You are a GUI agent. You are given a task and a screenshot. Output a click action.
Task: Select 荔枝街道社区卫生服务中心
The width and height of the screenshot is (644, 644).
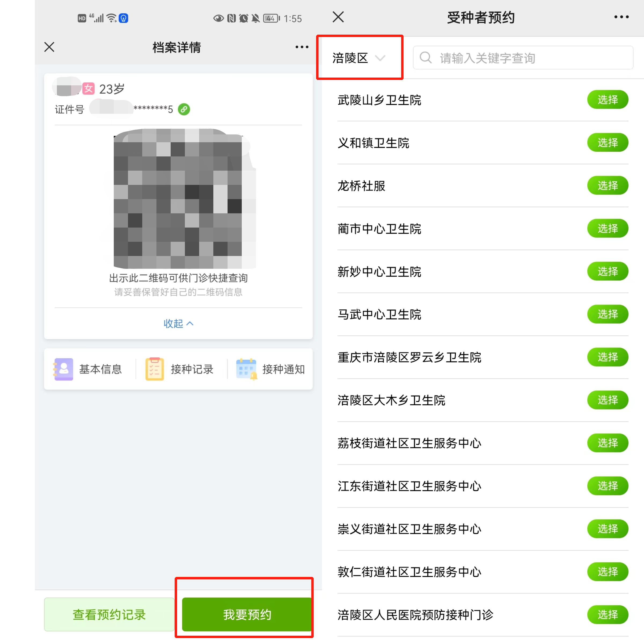[607, 443]
